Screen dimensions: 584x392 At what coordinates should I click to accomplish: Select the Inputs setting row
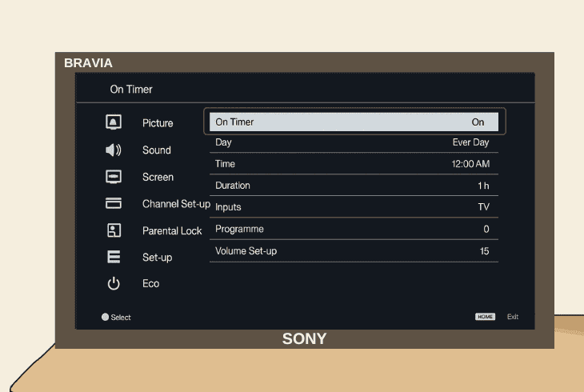354,207
